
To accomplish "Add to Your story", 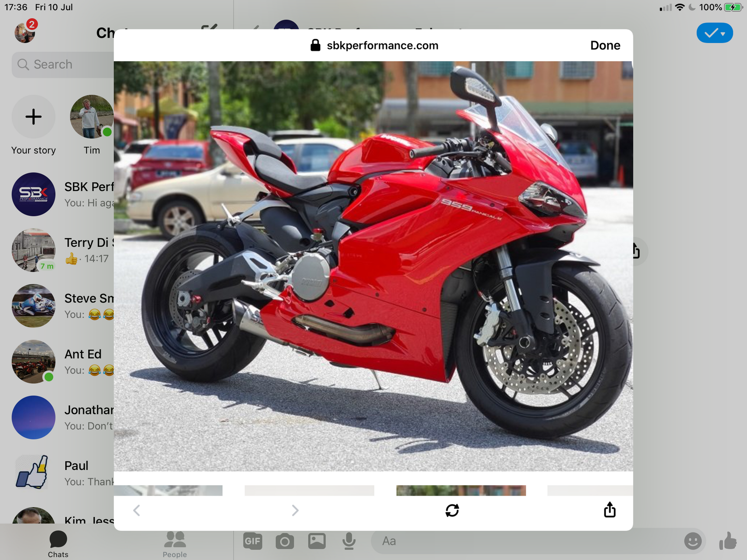I will [x=34, y=117].
